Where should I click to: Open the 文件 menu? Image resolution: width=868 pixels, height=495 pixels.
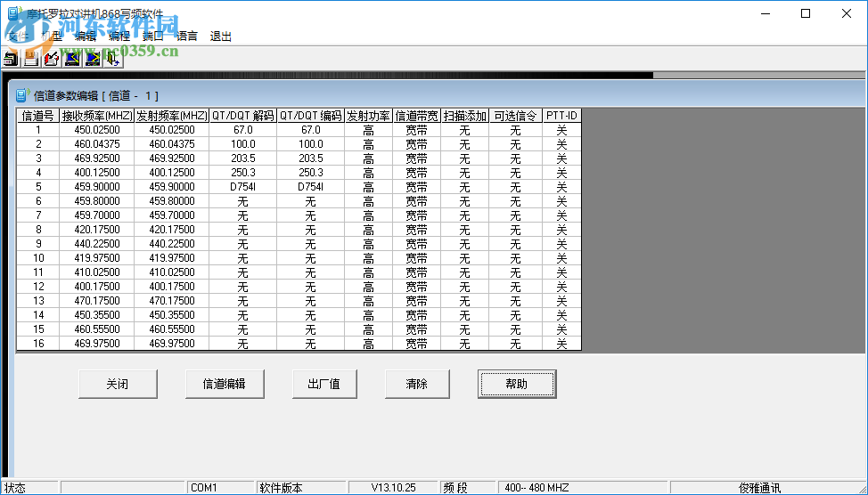[x=17, y=37]
